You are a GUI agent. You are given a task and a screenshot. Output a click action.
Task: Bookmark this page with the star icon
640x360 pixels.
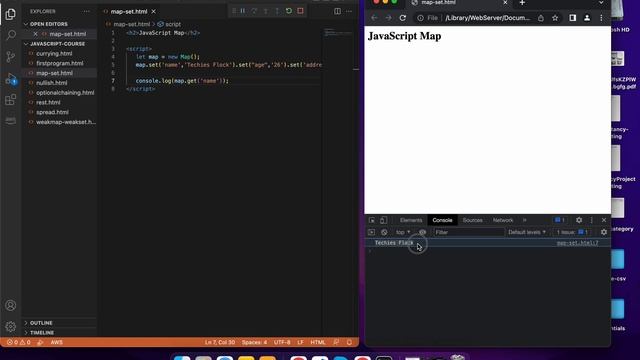[x=555, y=18]
